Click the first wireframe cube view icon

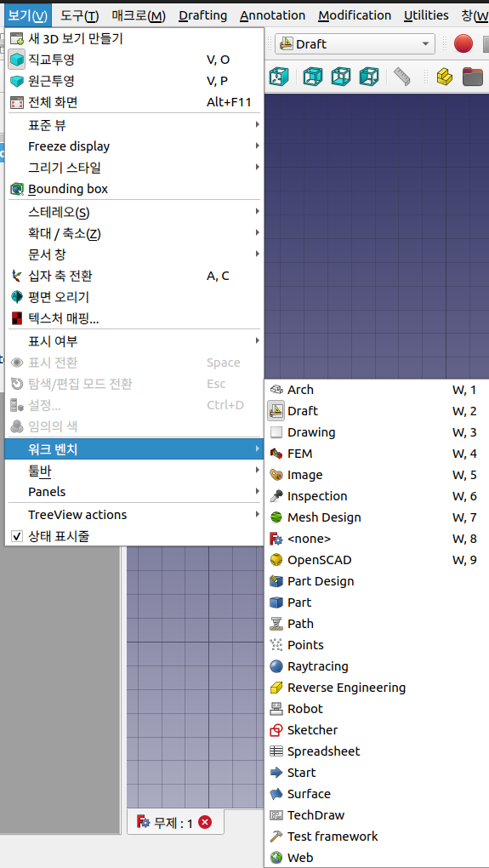click(279, 77)
